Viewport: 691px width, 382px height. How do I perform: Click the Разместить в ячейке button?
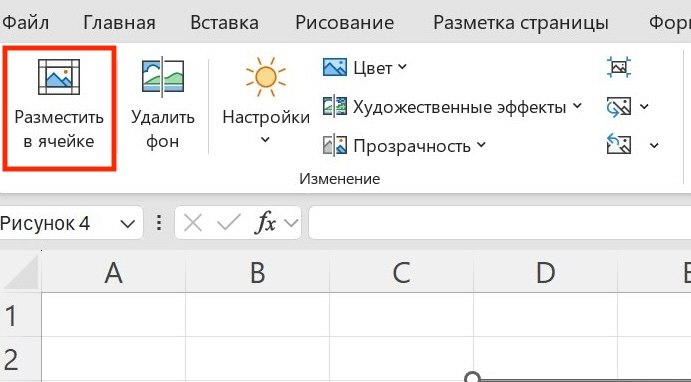(59, 108)
